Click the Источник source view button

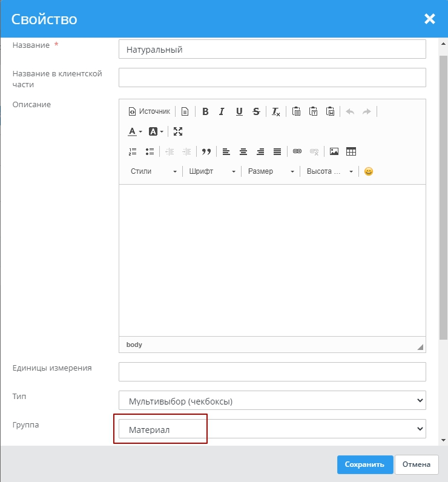pyautogui.click(x=150, y=111)
